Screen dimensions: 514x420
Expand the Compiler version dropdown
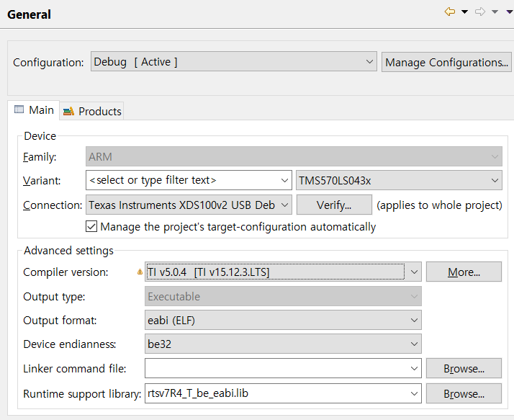[414, 272]
